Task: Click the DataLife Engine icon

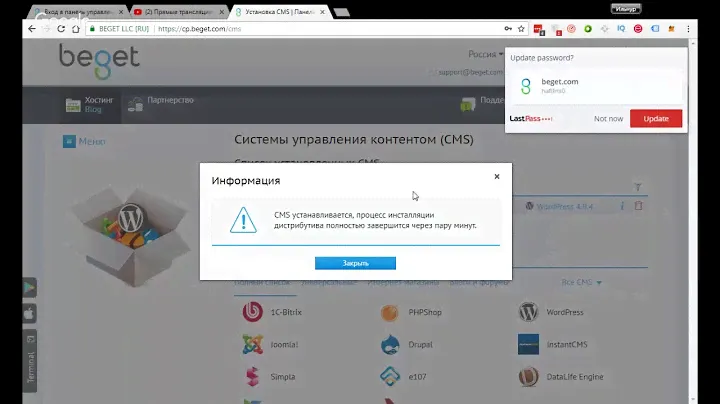Action: click(528, 377)
